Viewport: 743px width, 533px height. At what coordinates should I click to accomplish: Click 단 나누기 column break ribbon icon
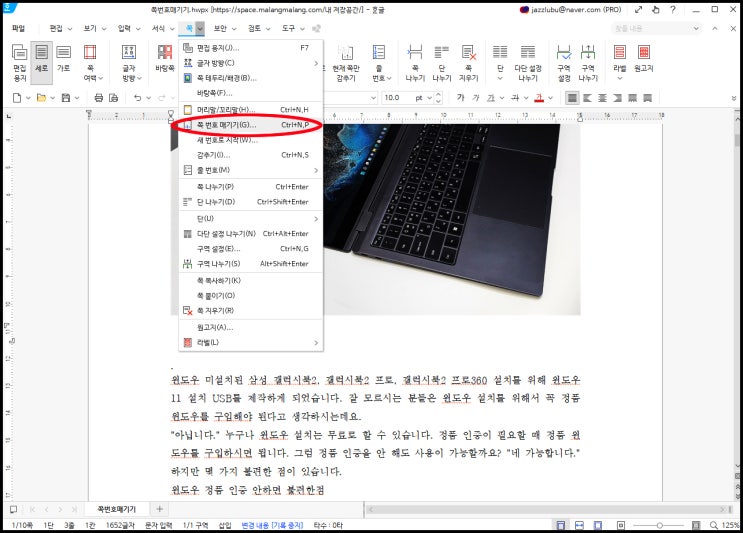click(442, 63)
